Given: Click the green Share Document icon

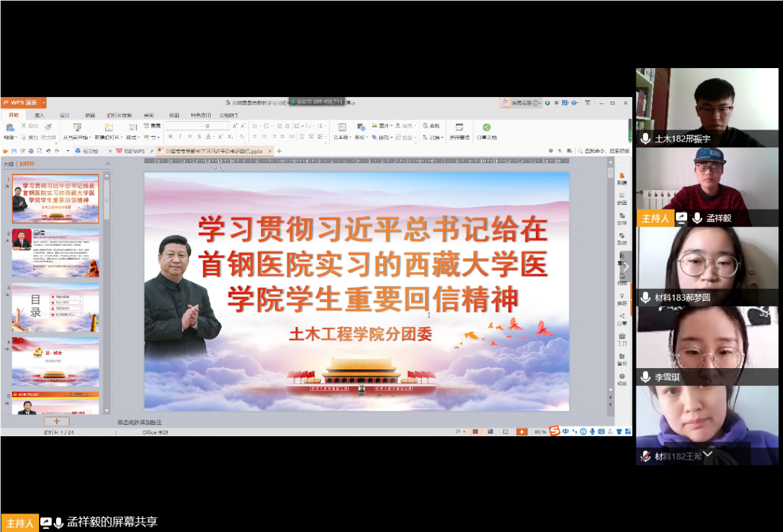Looking at the screenshot, I should tap(486, 128).
